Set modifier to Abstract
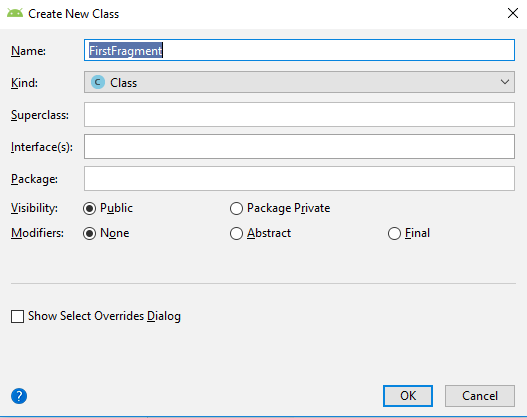The height and width of the screenshot is (418, 527). [x=236, y=233]
